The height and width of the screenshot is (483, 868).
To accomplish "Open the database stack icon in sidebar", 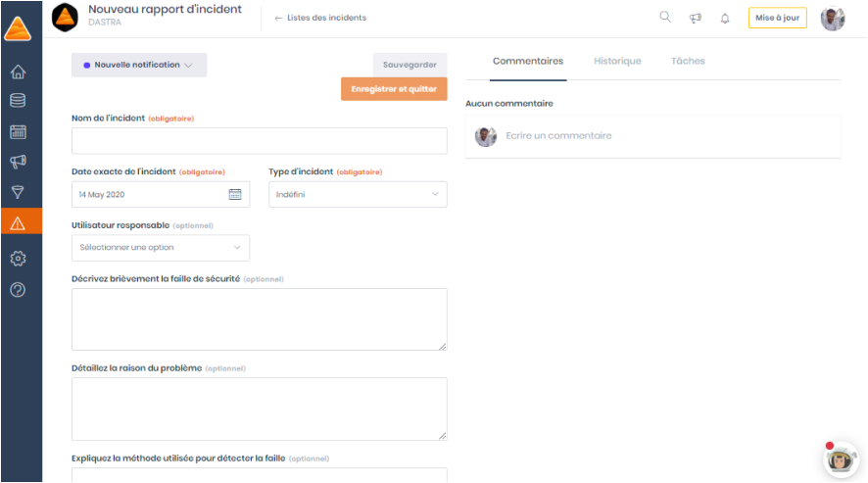I will click(x=18, y=101).
